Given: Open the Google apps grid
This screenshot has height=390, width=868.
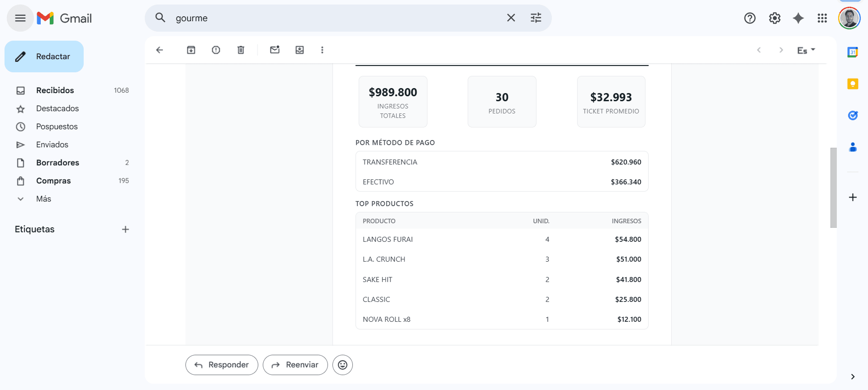Looking at the screenshot, I should pos(822,18).
